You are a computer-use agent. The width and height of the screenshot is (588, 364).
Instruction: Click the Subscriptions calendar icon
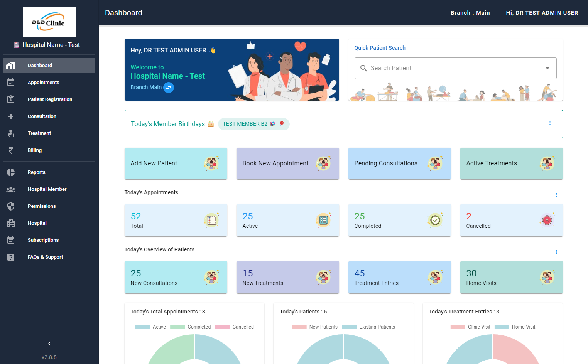tap(11, 240)
